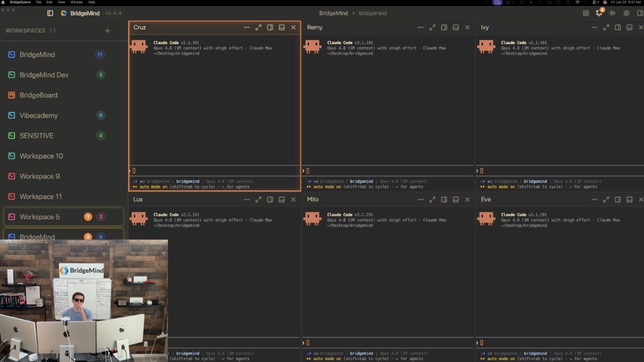
Task: Split the Milo pane to the right
Action: coord(444,200)
